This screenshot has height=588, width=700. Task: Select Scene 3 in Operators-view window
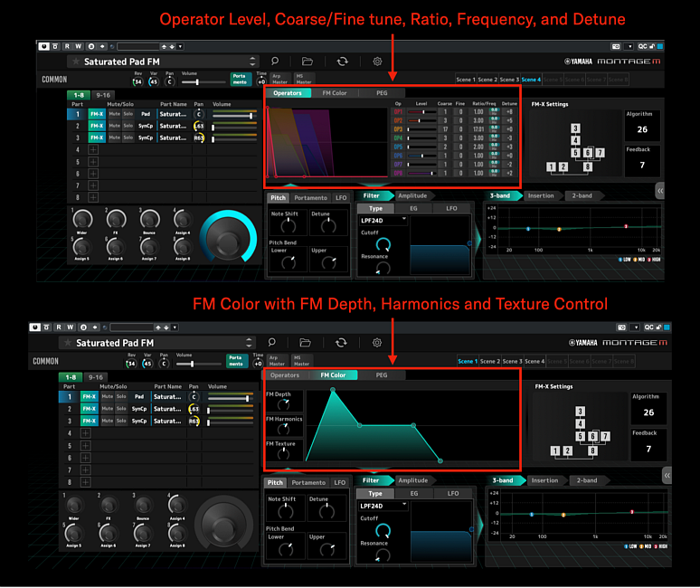point(509,80)
